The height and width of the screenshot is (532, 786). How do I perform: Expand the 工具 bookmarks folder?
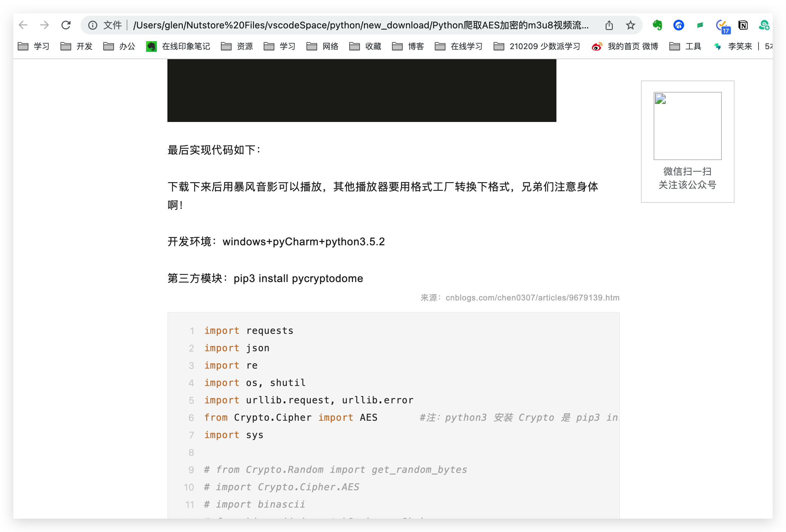point(685,46)
